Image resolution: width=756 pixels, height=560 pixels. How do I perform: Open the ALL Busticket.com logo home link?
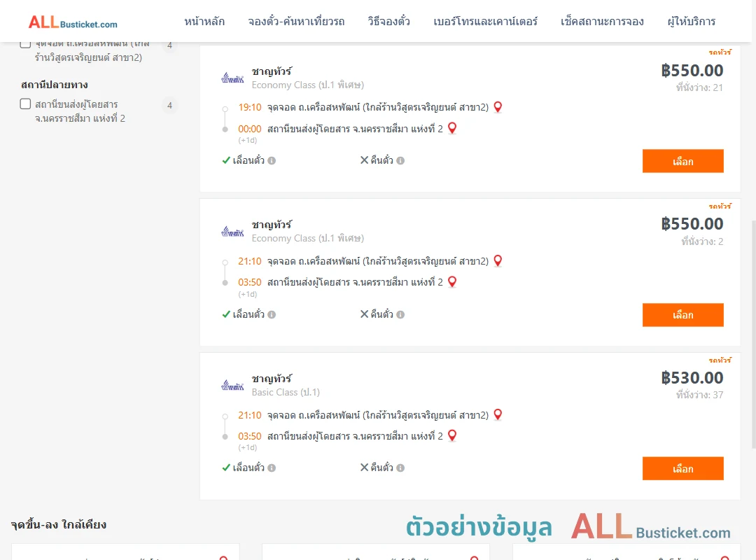tap(73, 22)
